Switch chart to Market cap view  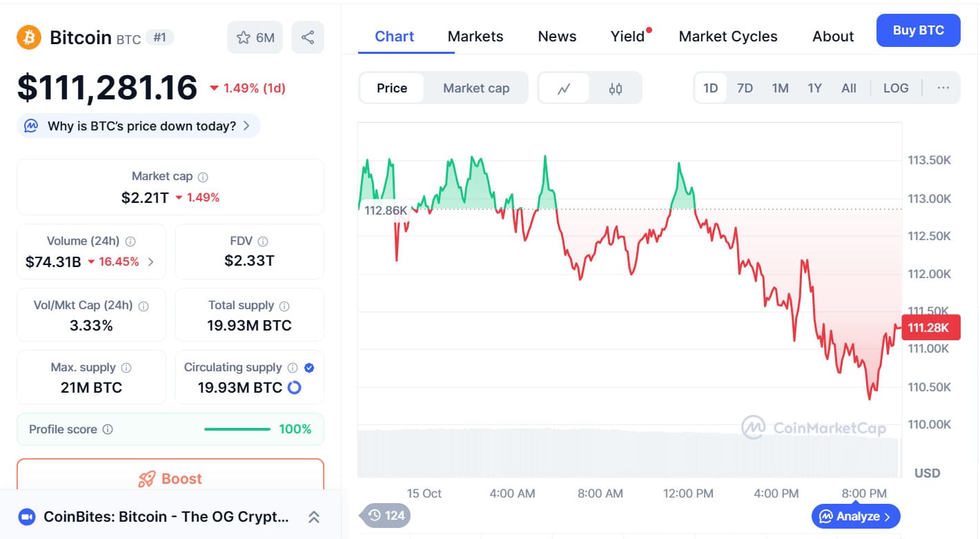[x=476, y=88]
